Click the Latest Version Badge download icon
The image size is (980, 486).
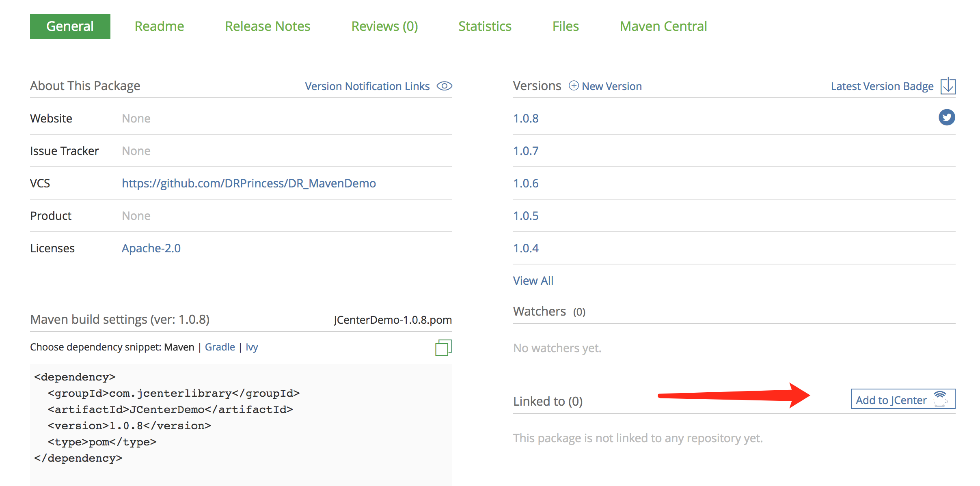[x=948, y=86]
